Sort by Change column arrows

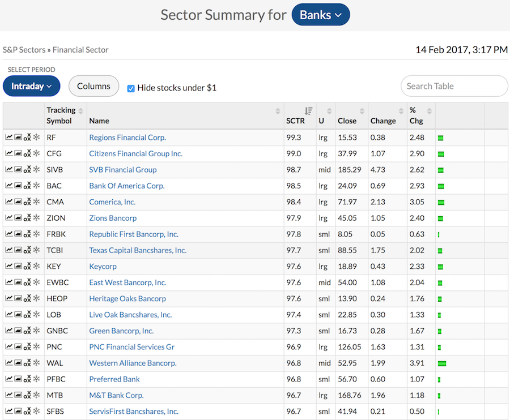[401, 111]
